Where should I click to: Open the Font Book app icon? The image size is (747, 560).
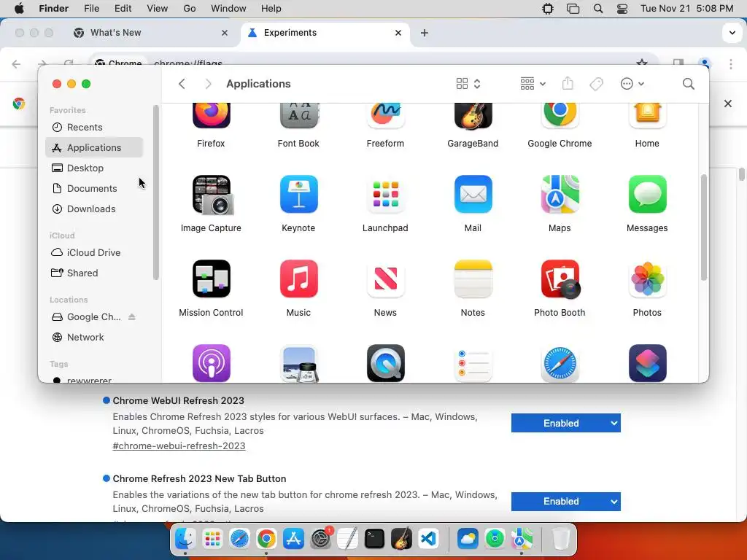[298, 116]
